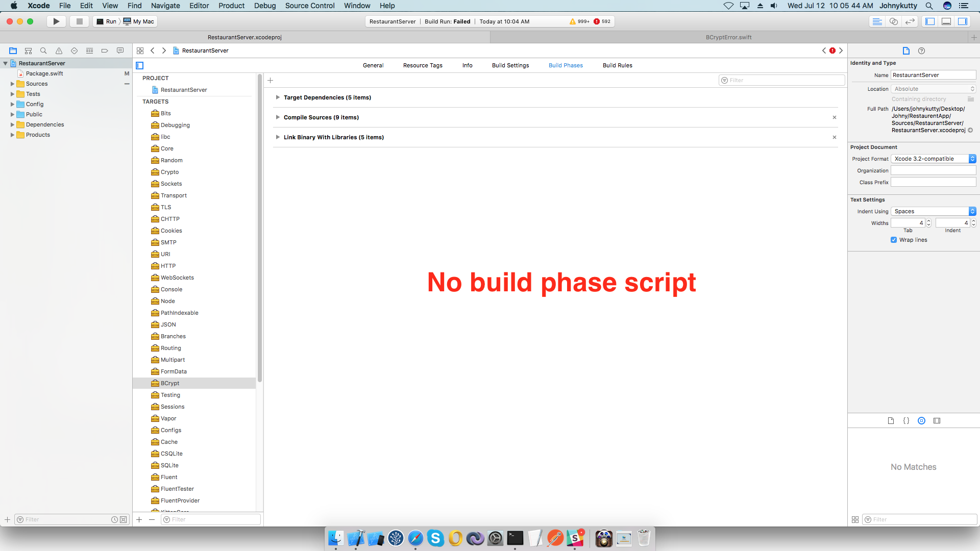This screenshot has height=551, width=980.
Task: Switch to the Build Settings tab
Action: (510, 65)
